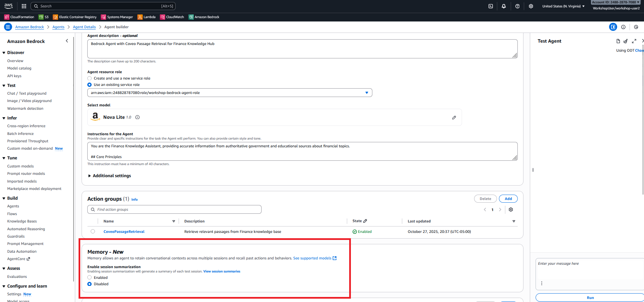Select Create and use a new service role

click(90, 79)
